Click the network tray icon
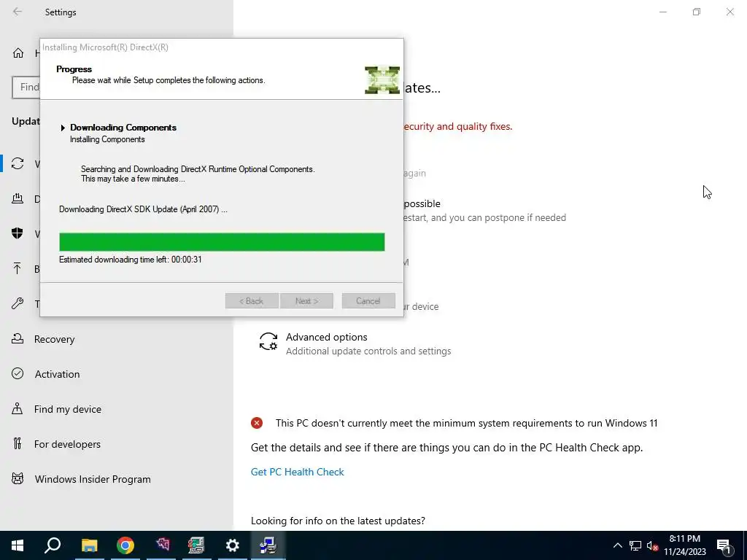The image size is (747, 560). (x=635, y=545)
